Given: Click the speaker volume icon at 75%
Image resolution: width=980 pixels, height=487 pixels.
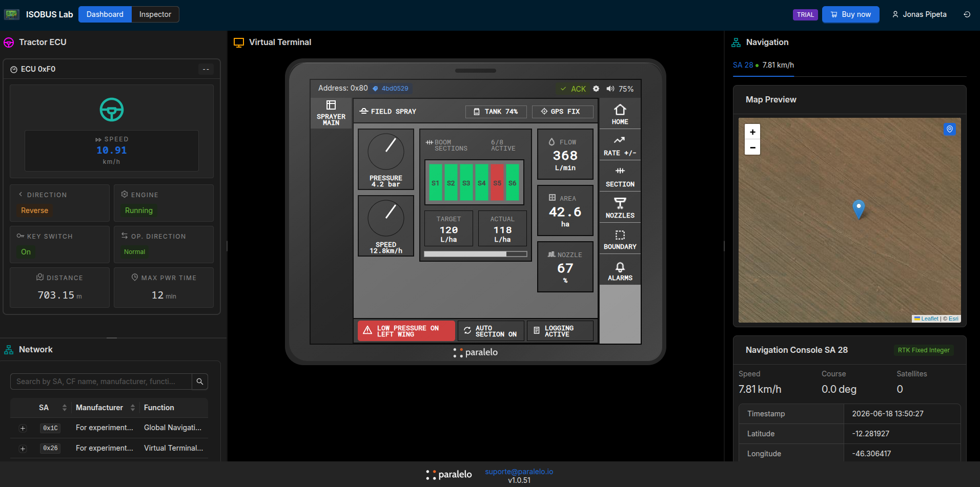Looking at the screenshot, I should click(610, 89).
